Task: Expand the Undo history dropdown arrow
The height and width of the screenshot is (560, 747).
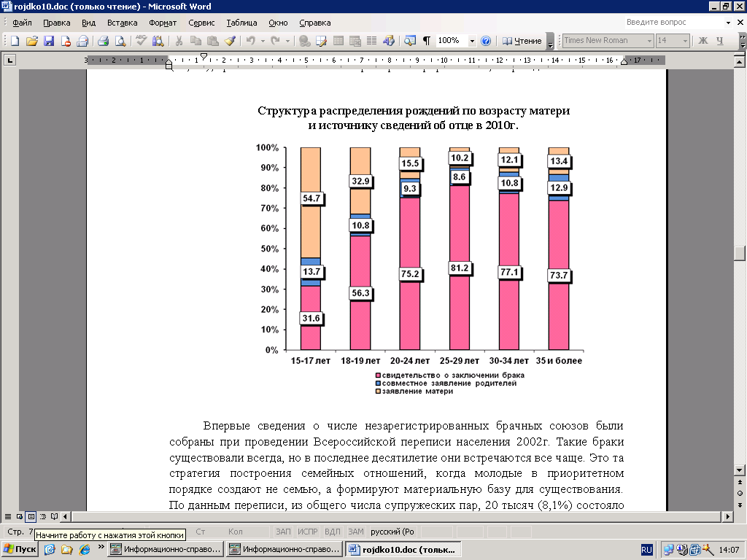Action: click(263, 41)
